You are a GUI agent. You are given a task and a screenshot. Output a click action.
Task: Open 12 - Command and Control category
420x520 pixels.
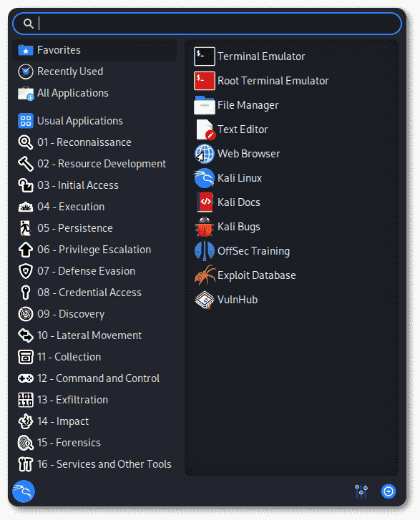[99, 378]
